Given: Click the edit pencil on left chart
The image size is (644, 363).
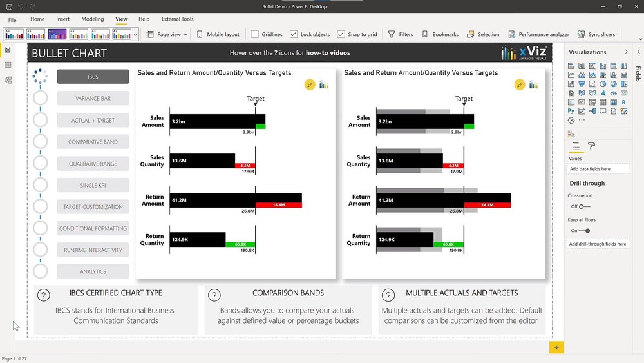Looking at the screenshot, I should tap(310, 84).
